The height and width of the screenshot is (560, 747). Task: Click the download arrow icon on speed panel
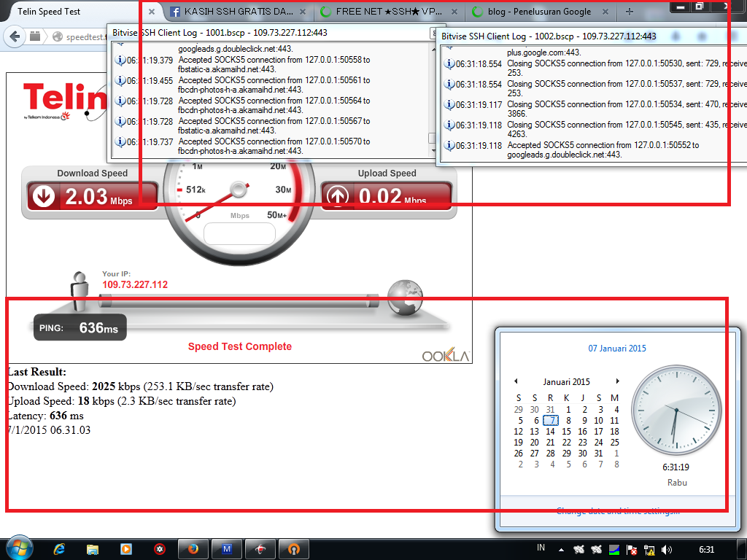click(x=43, y=196)
